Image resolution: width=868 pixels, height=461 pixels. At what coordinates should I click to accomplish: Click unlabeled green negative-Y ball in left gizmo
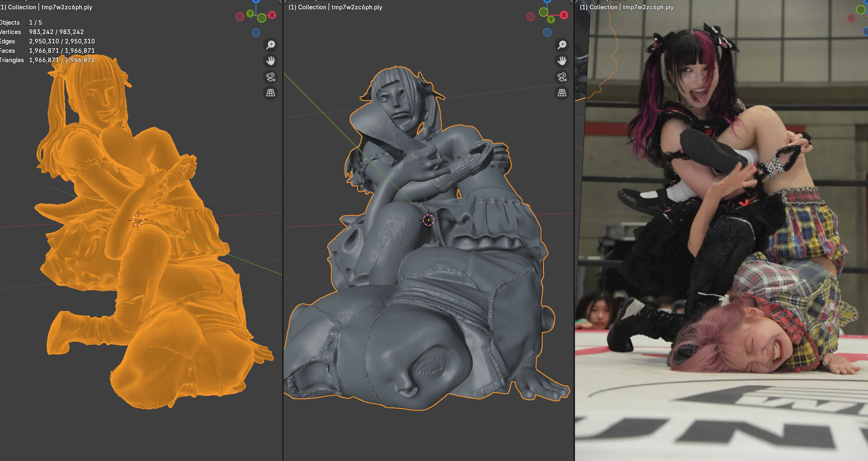[262, 18]
